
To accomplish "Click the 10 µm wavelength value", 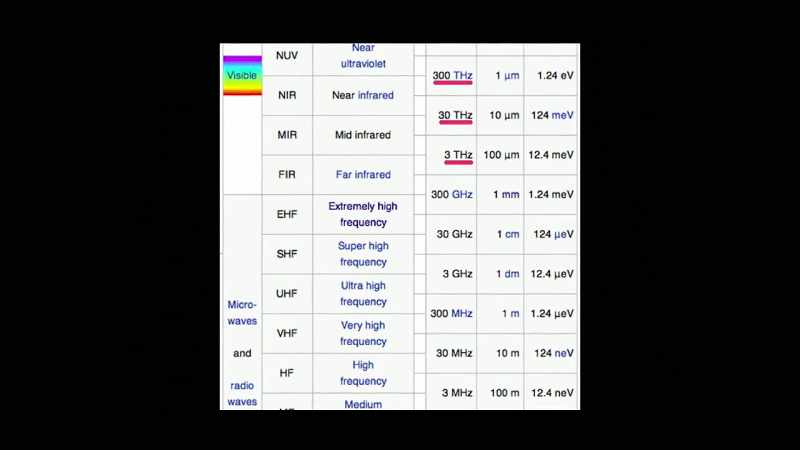I will (x=504, y=115).
